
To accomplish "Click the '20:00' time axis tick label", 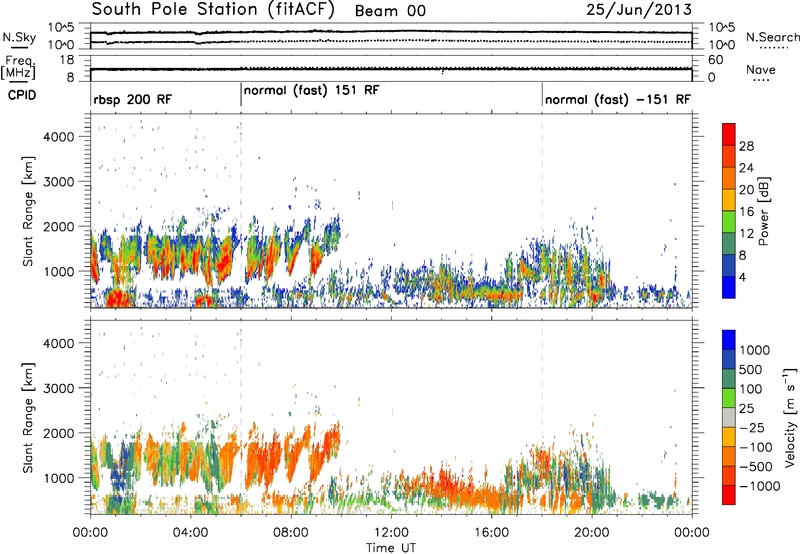I will pos(591,533).
